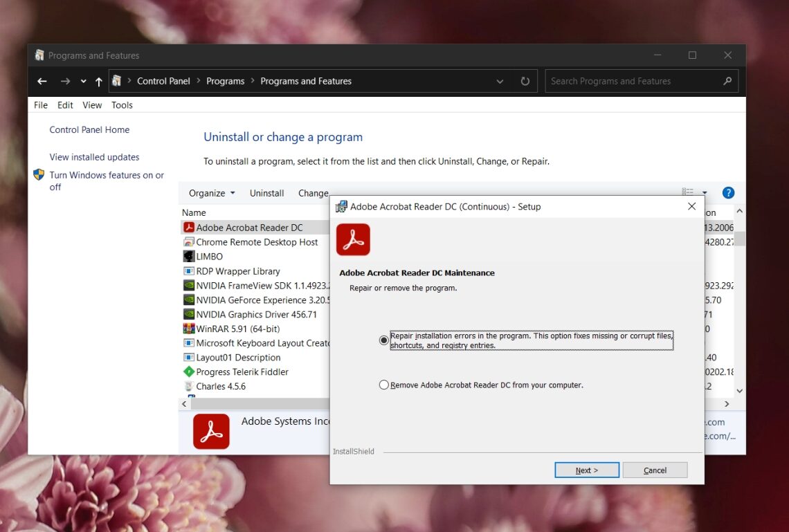This screenshot has width=789, height=532.
Task: Click the WinRAR icon in the program list
Action: 188,329
